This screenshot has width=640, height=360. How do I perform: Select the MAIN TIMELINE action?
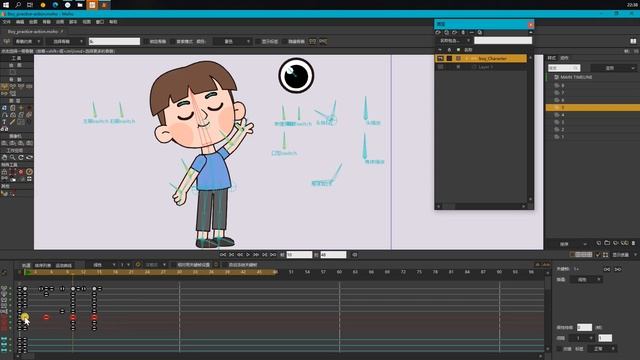(x=576, y=77)
